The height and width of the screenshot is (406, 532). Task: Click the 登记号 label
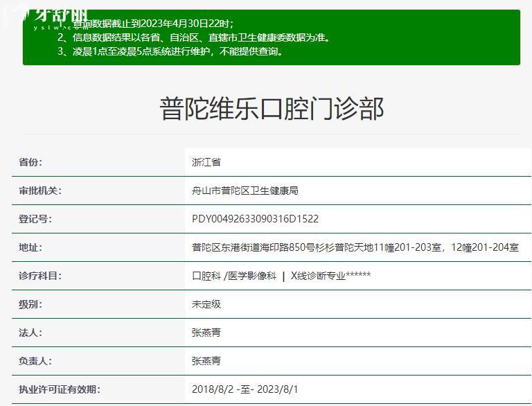pos(35,219)
